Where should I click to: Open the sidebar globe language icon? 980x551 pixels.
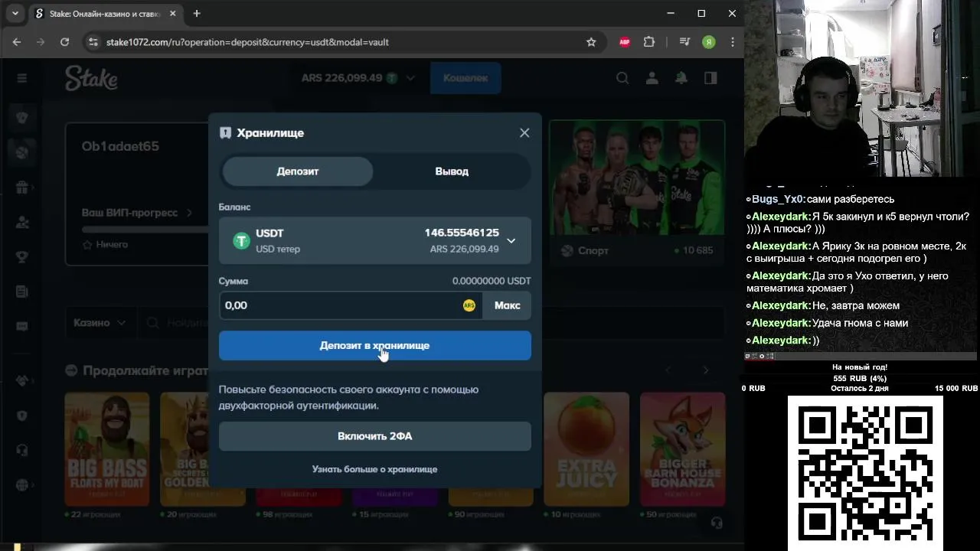21,484
